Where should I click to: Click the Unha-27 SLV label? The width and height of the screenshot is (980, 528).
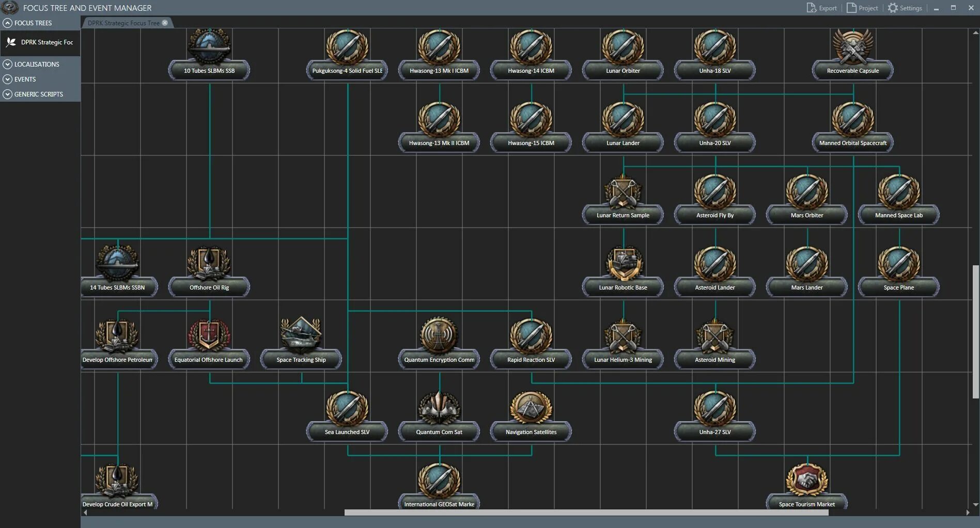click(x=715, y=432)
